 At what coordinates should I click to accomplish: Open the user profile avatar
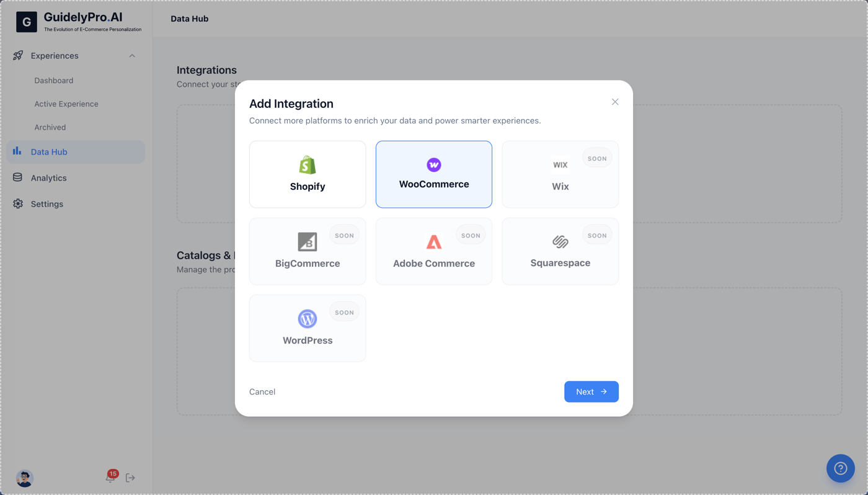click(x=25, y=478)
